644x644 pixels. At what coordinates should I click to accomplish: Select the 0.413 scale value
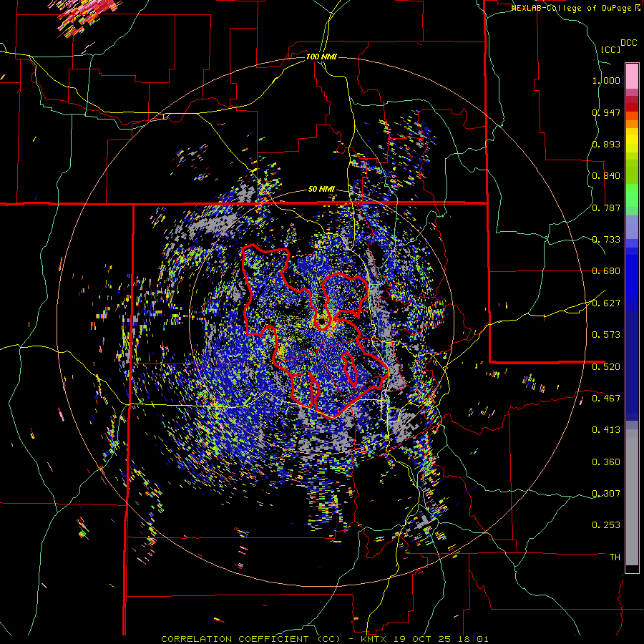tap(606, 430)
